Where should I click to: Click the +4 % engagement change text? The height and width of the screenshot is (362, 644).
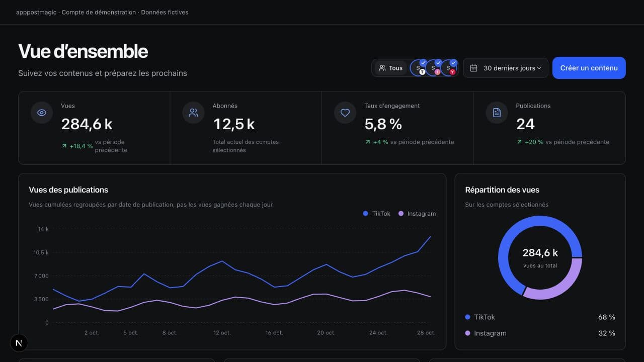click(409, 142)
